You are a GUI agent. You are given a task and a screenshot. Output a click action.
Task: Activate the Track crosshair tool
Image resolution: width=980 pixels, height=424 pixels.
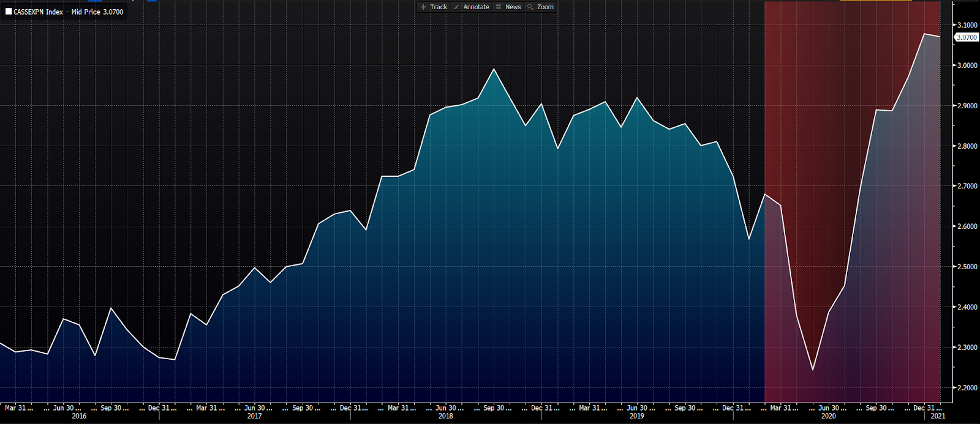tap(434, 7)
